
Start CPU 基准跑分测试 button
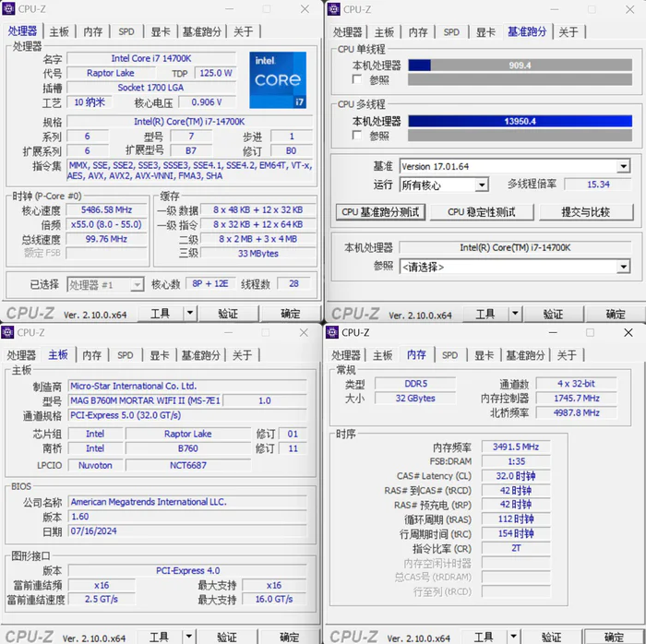tap(380, 212)
